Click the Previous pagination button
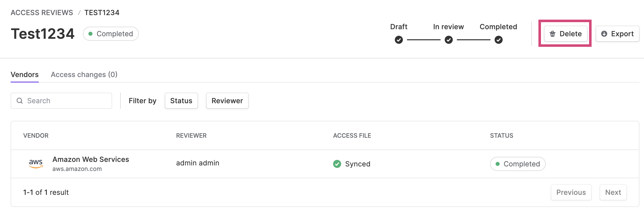 (x=571, y=192)
